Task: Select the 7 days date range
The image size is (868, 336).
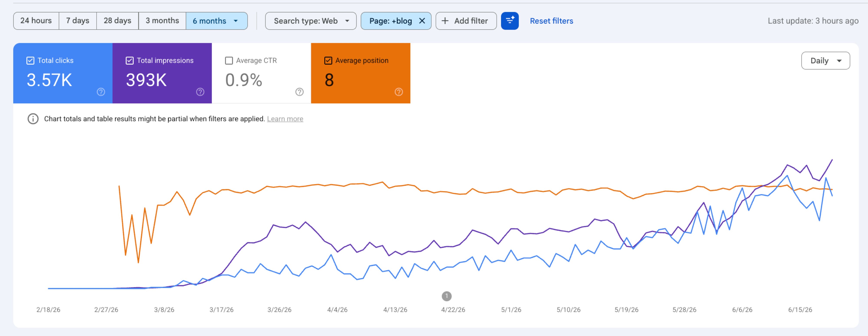Action: tap(77, 21)
